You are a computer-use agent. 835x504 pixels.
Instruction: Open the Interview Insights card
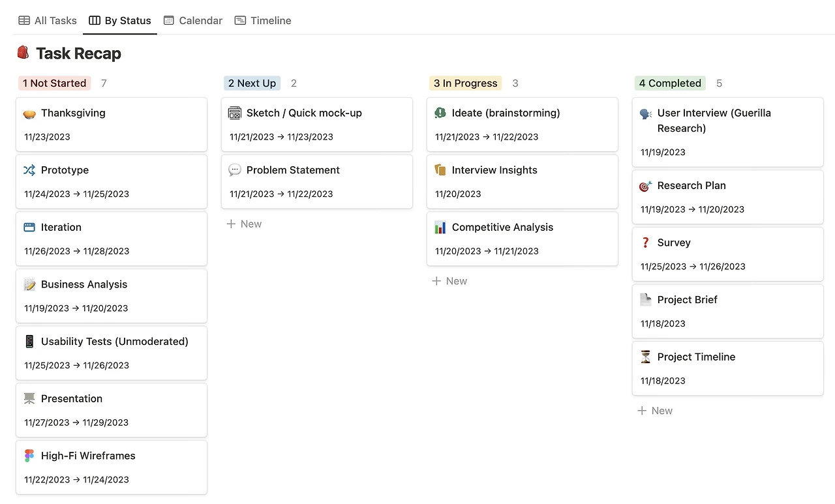click(522, 181)
